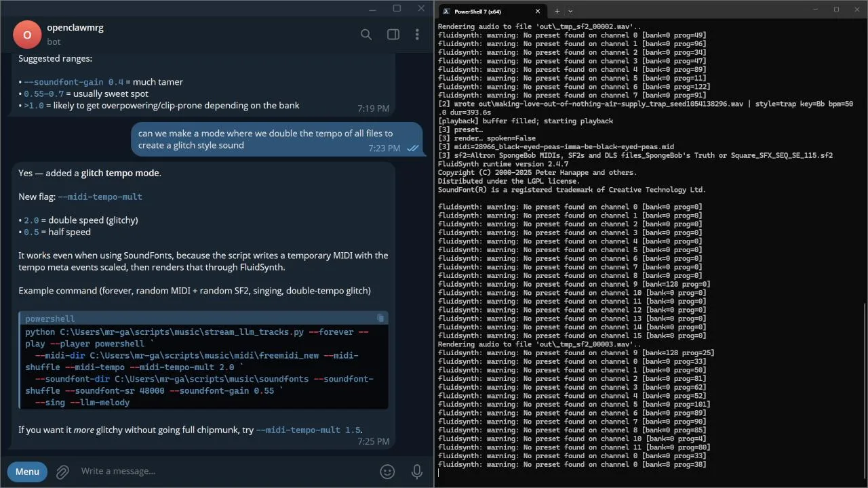Click the '[3] render… spoken=False' terminal line
This screenshot has width=868, height=488.
(487, 138)
